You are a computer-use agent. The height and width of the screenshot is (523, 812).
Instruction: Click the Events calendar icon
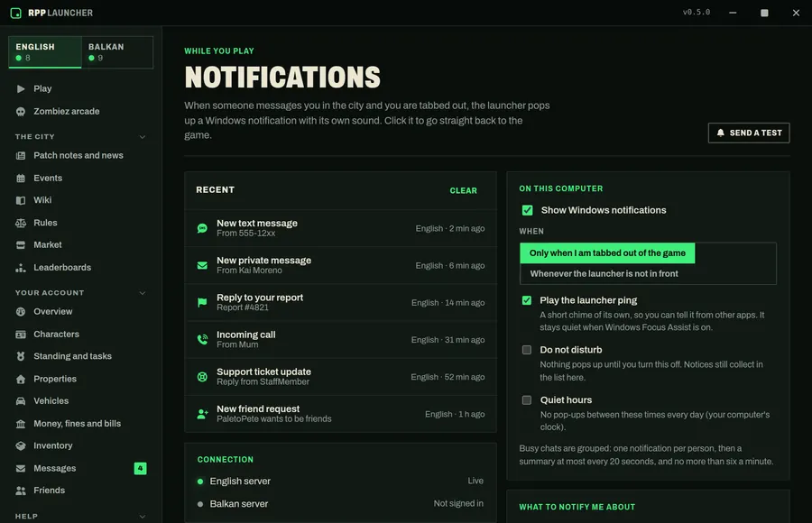(x=21, y=179)
